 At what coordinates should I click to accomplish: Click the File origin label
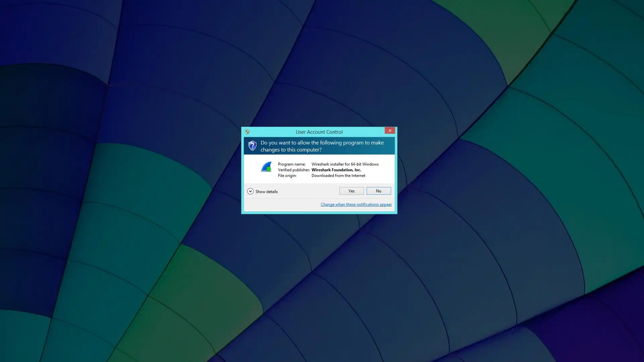pos(287,176)
